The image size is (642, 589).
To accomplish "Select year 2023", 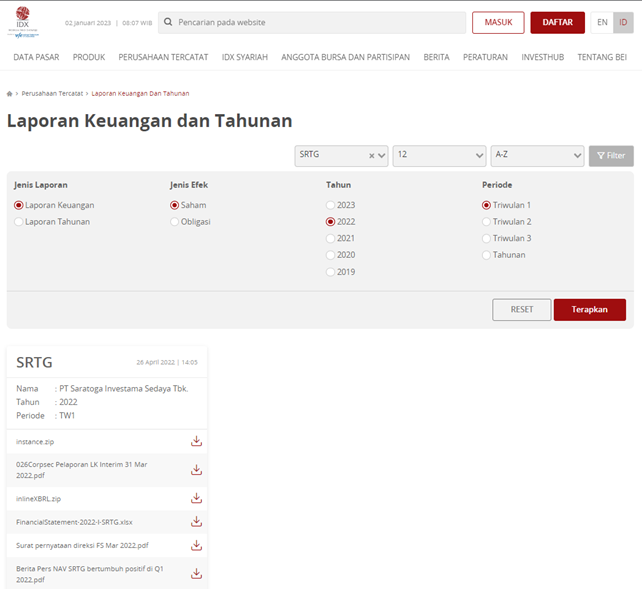I will click(x=330, y=205).
